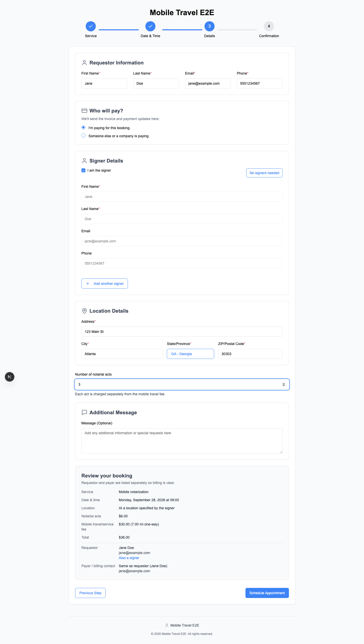The width and height of the screenshot is (364, 644).
Task: Click the requestor First Name field with Jane
Action: coord(104,83)
